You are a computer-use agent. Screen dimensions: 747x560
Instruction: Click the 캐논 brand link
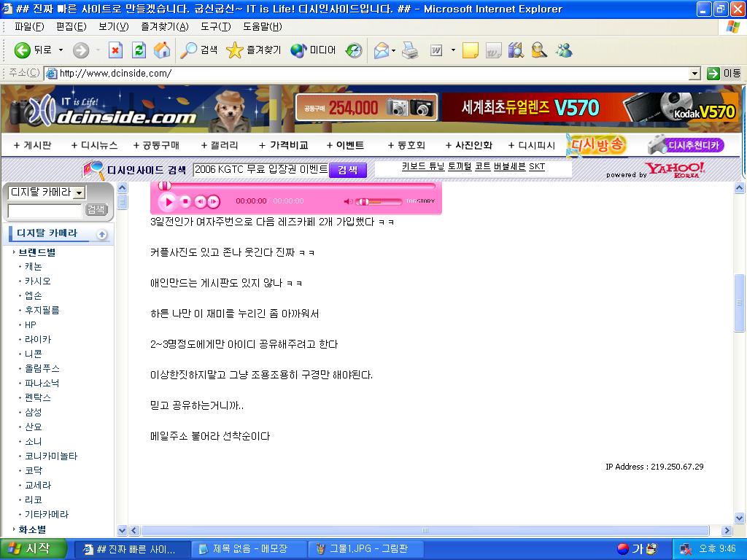pos(34,267)
